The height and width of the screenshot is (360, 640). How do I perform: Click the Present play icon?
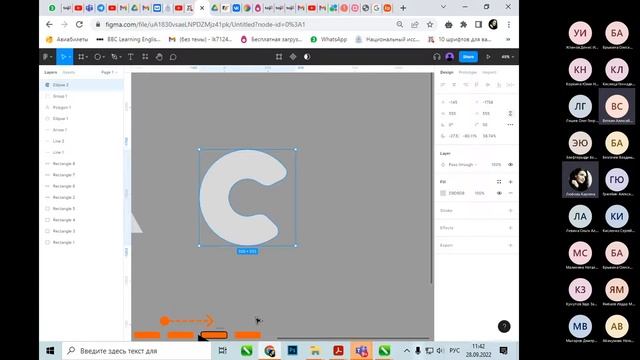488,57
